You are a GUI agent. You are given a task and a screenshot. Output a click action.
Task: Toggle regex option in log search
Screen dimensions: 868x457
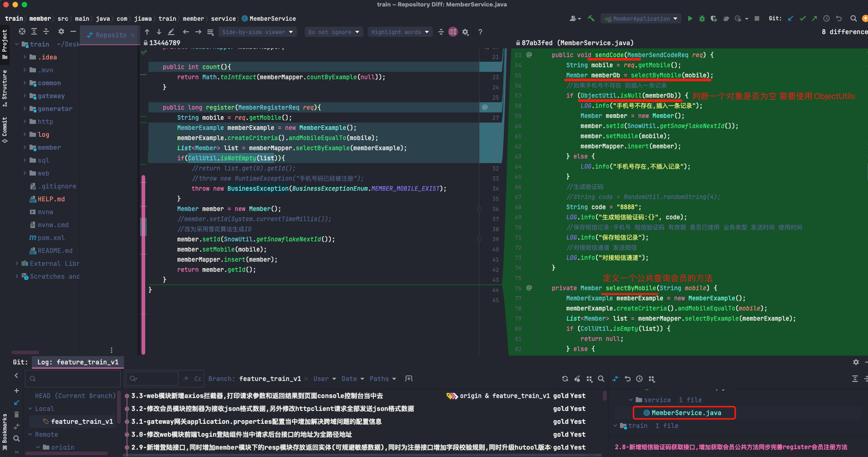coord(186,379)
